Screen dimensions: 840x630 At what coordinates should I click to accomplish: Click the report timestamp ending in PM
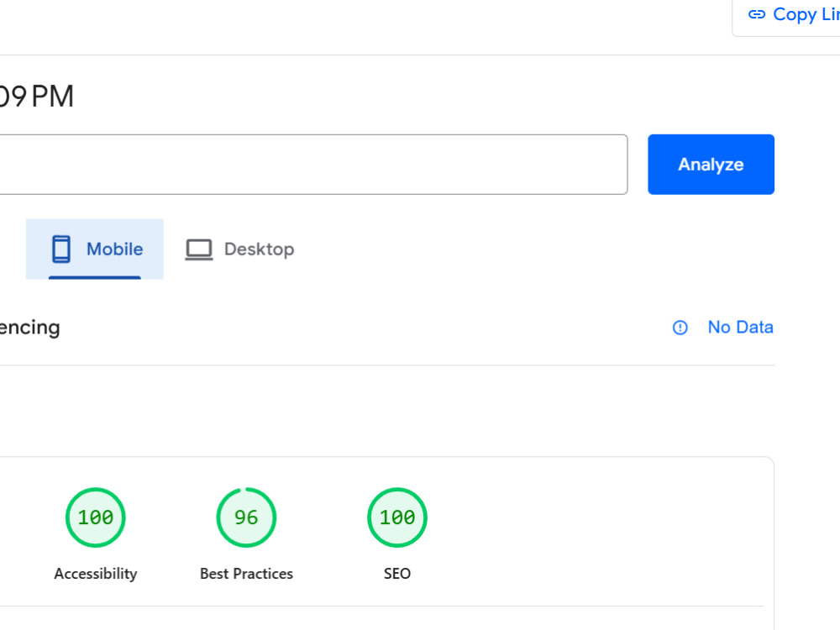pyautogui.click(x=36, y=97)
